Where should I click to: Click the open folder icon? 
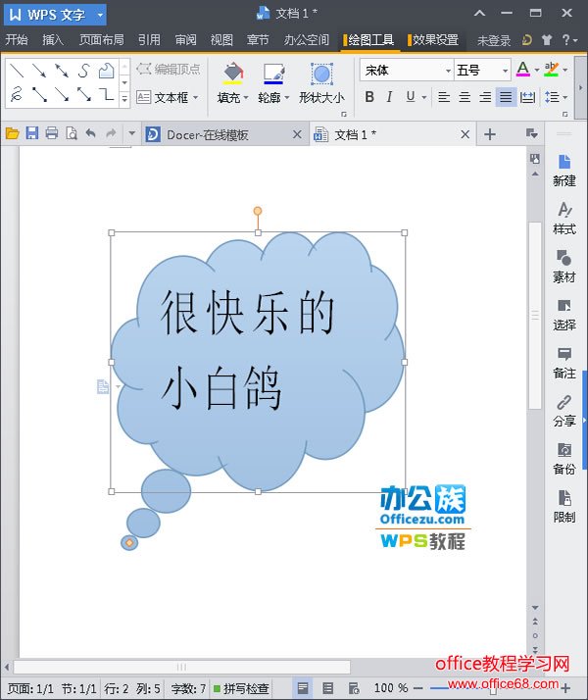[12, 133]
